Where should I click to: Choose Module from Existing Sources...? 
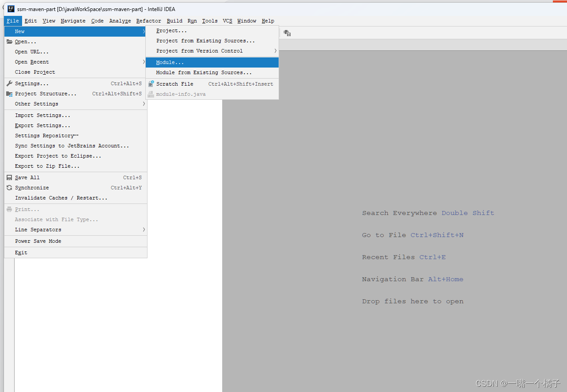212,72
